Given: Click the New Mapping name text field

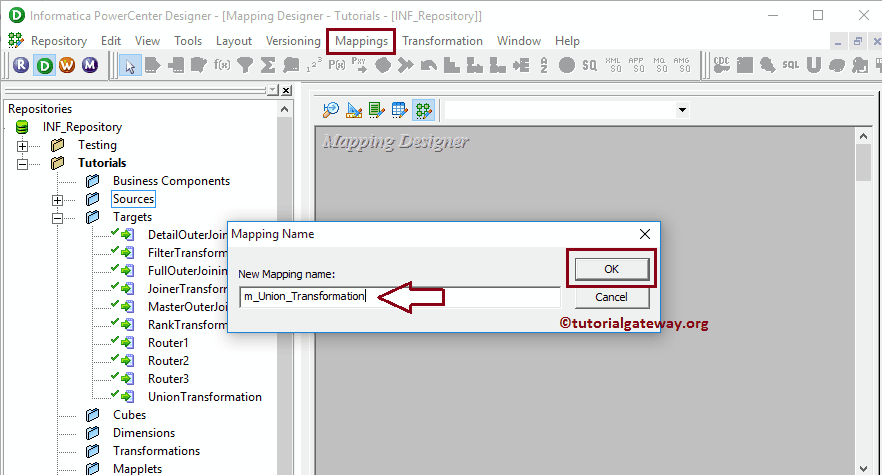Looking at the screenshot, I should click(400, 296).
